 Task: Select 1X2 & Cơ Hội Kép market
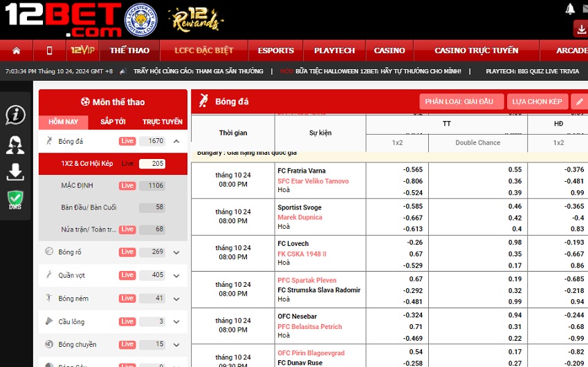(113, 164)
